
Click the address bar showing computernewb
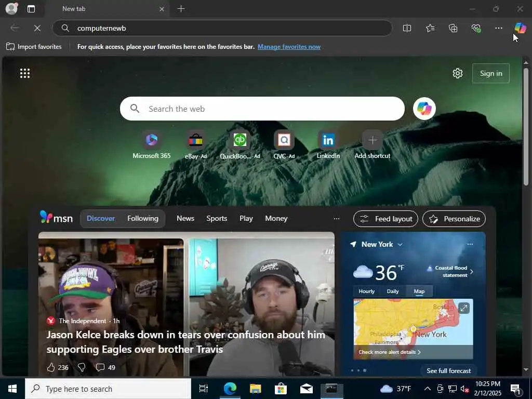(222, 28)
